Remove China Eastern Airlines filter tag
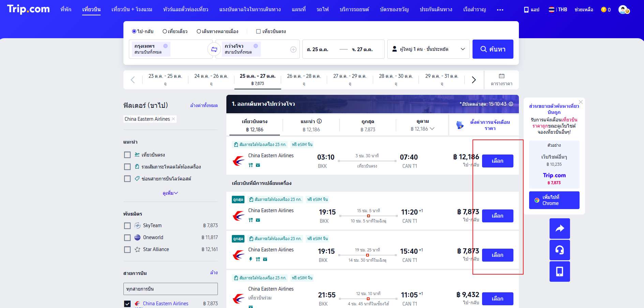644x308 pixels. click(174, 119)
